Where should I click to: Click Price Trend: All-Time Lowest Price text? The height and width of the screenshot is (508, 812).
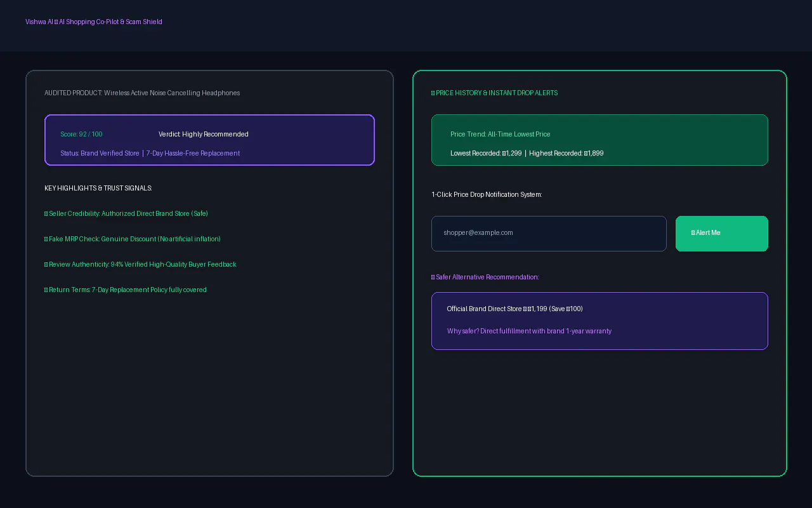(x=501, y=134)
